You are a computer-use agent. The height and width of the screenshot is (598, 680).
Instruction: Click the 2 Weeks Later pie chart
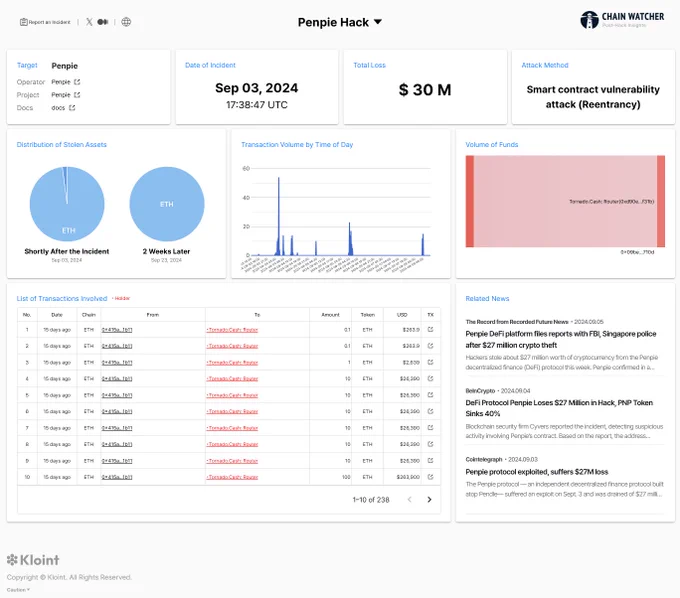tap(167, 204)
